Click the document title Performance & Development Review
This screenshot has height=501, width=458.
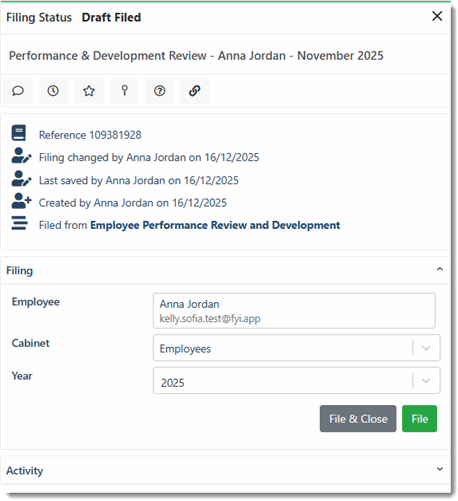[196, 56]
